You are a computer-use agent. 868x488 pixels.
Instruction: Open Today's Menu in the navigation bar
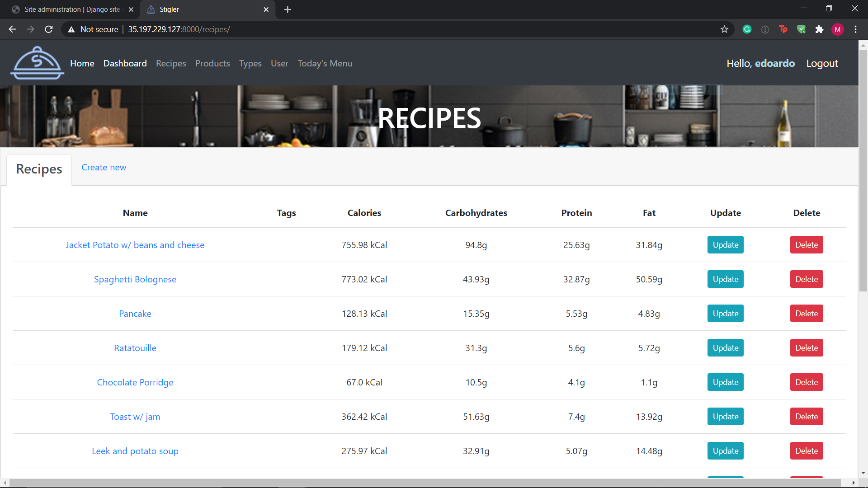pyautogui.click(x=325, y=63)
